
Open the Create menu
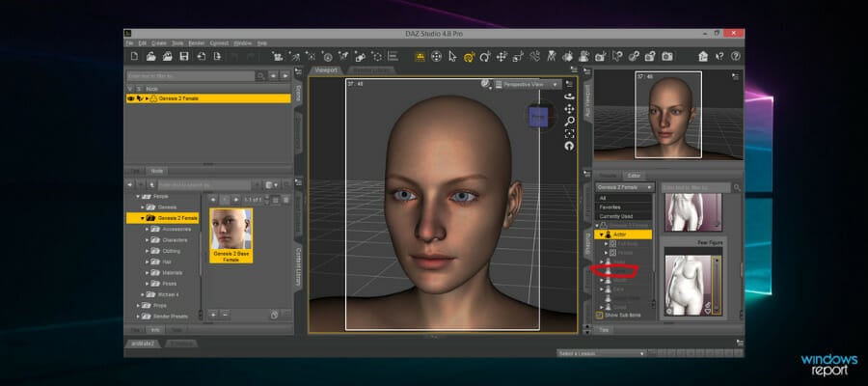pyautogui.click(x=159, y=43)
